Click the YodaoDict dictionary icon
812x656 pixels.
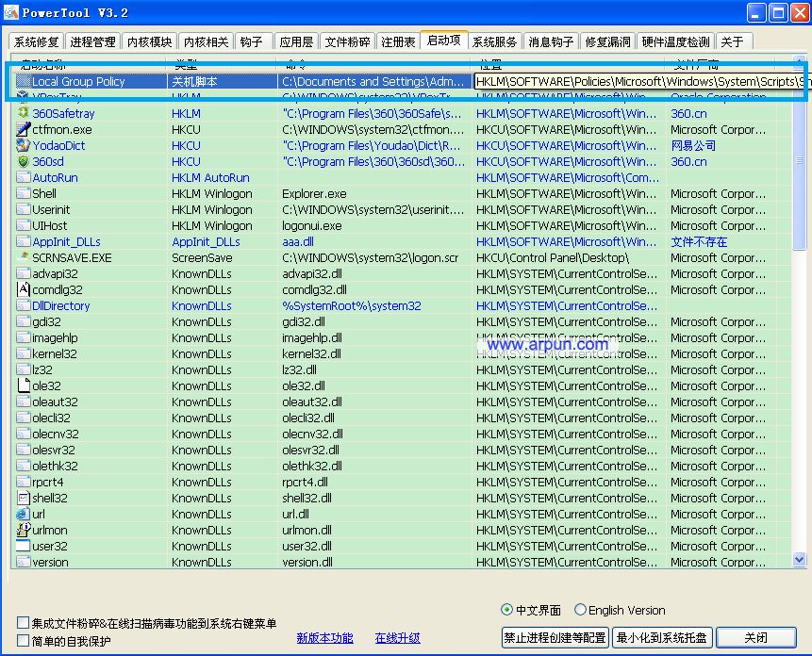pyautogui.click(x=22, y=145)
